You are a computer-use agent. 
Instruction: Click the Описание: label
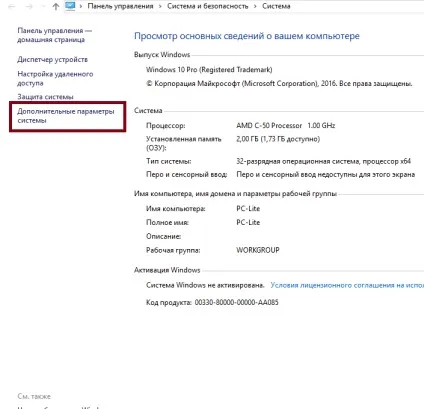[x=163, y=236]
